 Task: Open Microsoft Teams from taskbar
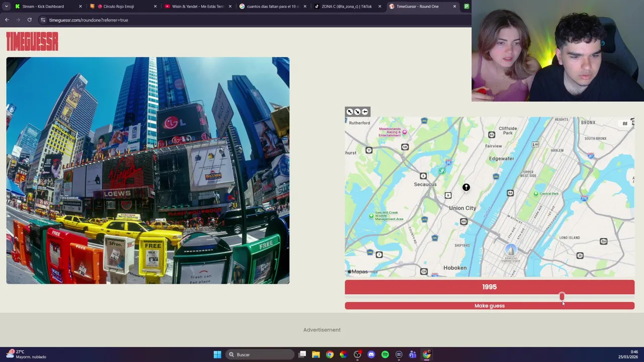pos(413,354)
